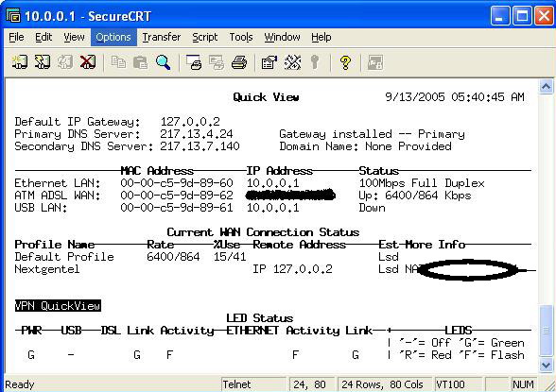
Task: Click the scrollbar down arrow
Action: [546, 366]
